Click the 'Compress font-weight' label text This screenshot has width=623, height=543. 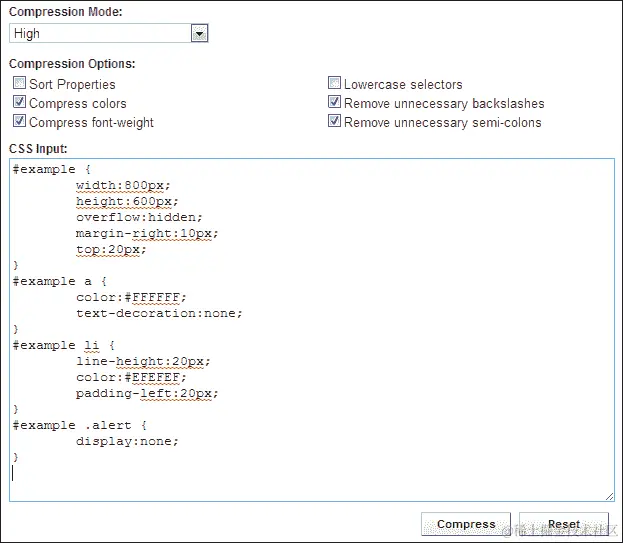[91, 122]
